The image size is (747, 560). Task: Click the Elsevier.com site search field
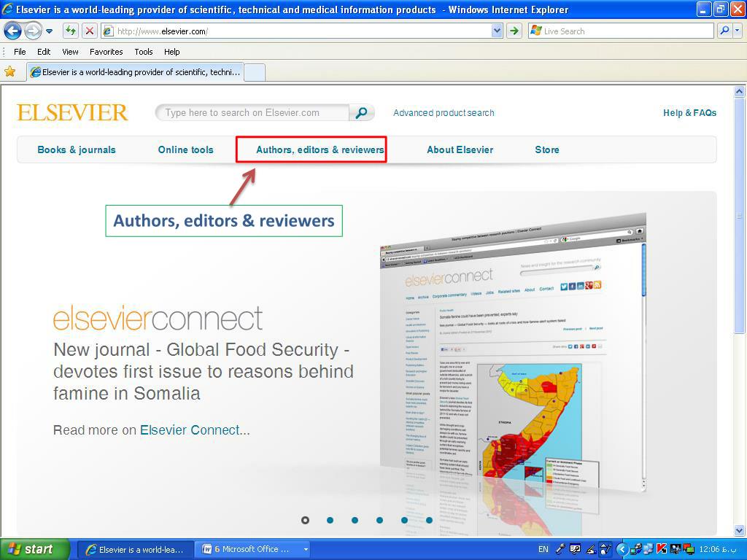pyautogui.click(x=252, y=113)
